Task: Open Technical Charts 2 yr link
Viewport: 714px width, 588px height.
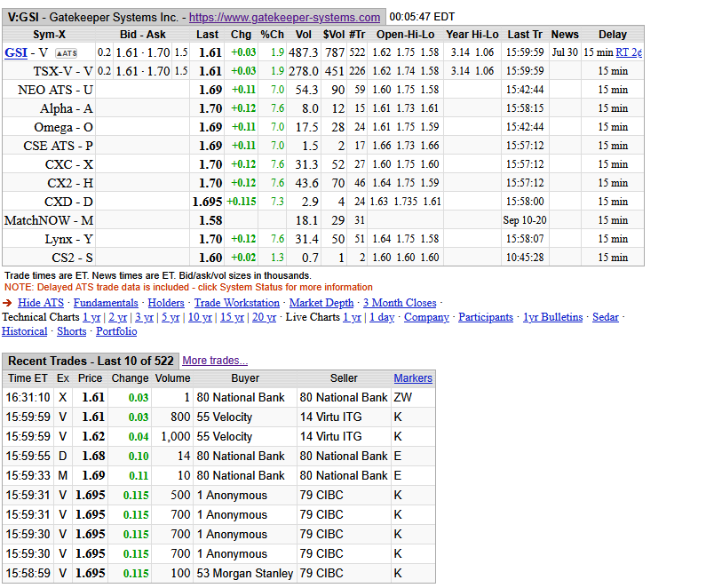Action: (117, 317)
